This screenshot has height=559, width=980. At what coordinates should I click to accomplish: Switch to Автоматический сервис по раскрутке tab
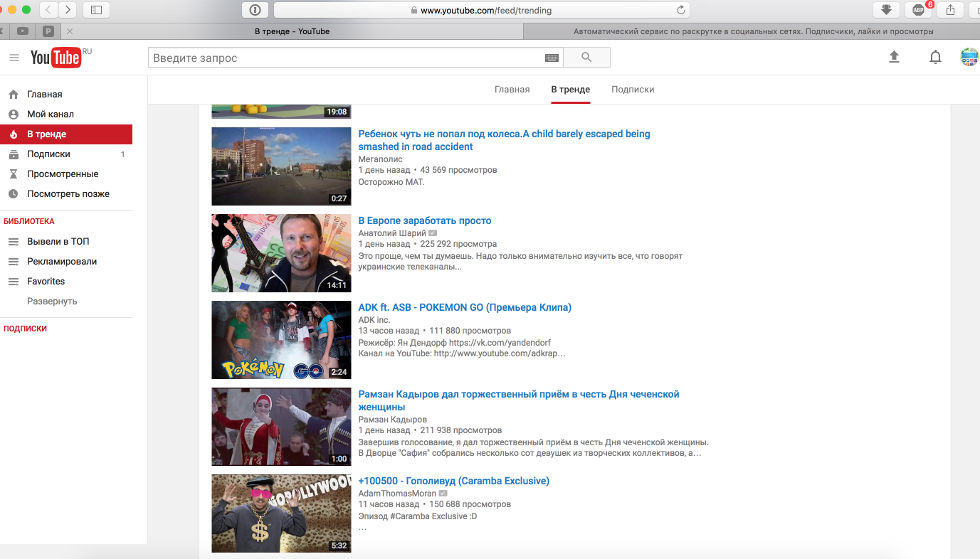pyautogui.click(x=752, y=31)
